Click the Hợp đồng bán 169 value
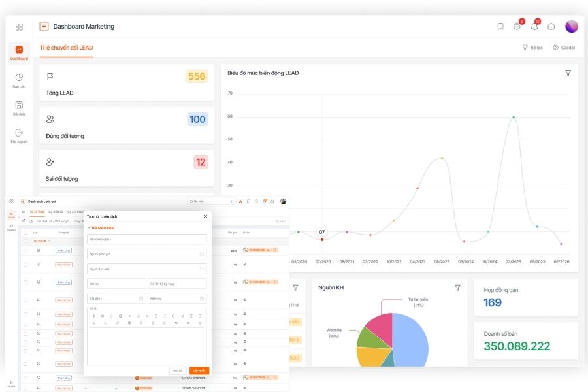Image resolution: width=588 pixels, height=392 pixels. click(493, 302)
